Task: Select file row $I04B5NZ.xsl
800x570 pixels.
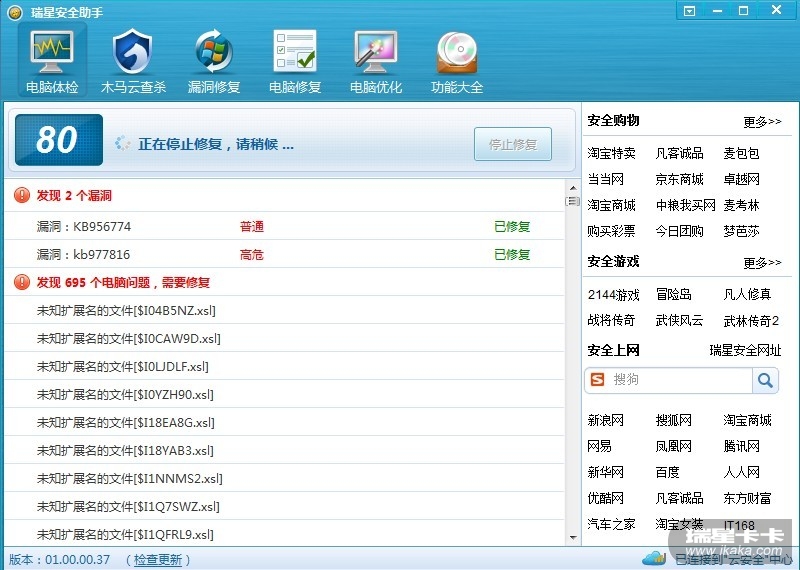Action: [x=284, y=310]
